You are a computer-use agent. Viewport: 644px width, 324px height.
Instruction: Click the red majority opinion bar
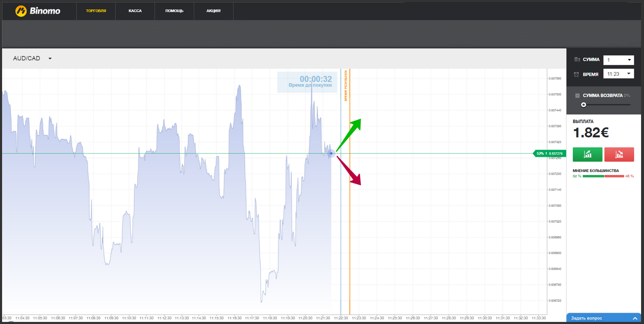[614, 176]
